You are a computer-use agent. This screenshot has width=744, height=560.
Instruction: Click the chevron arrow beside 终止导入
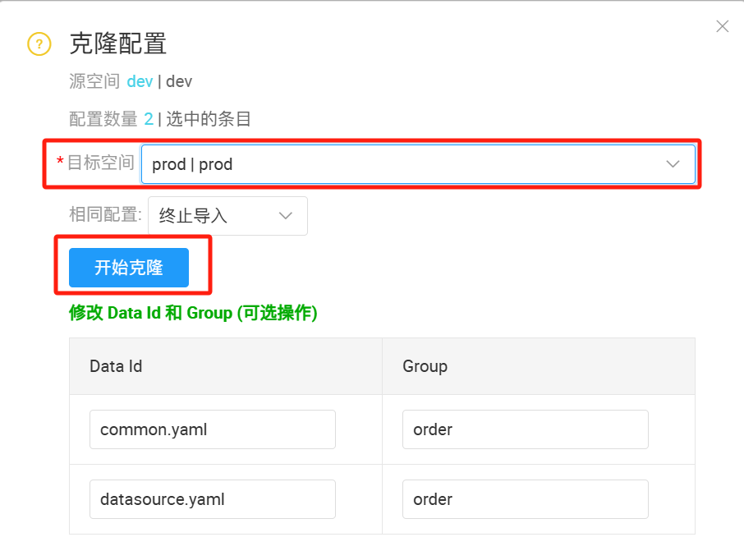pyautogui.click(x=286, y=216)
